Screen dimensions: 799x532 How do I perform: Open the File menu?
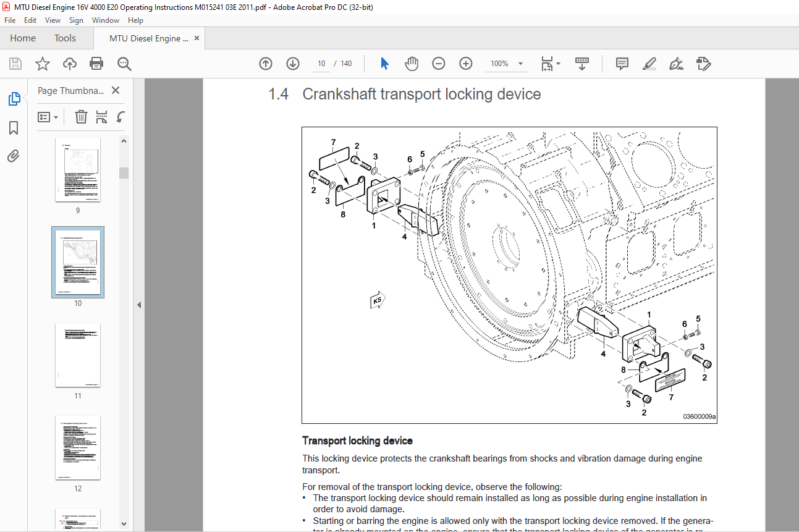point(10,20)
